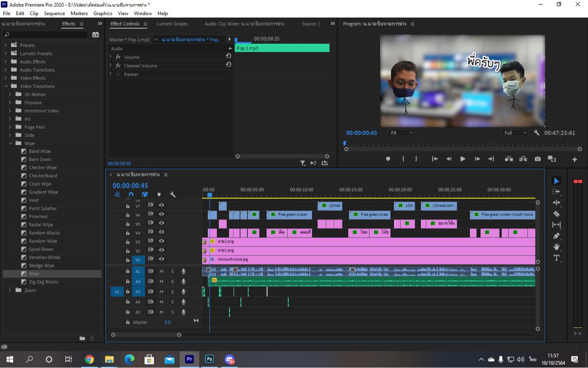Screen dimensions: 588x368
Task: Select the Type tool
Action: click(556, 258)
